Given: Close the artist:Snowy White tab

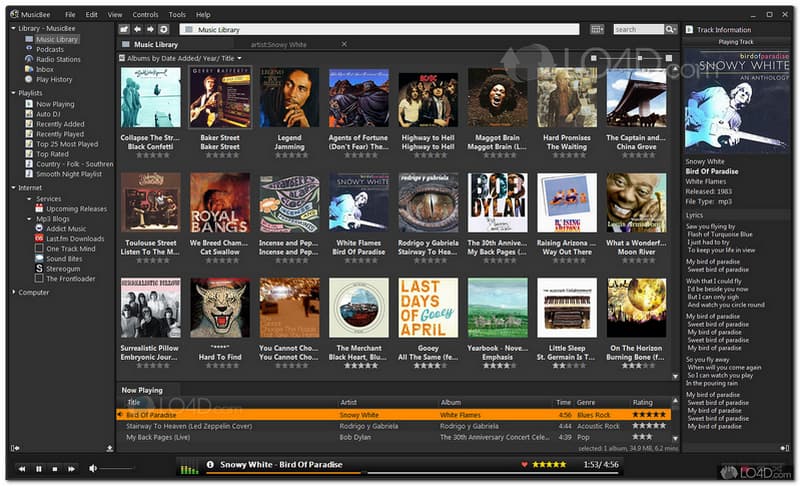Looking at the screenshot, I should tap(344, 44).
